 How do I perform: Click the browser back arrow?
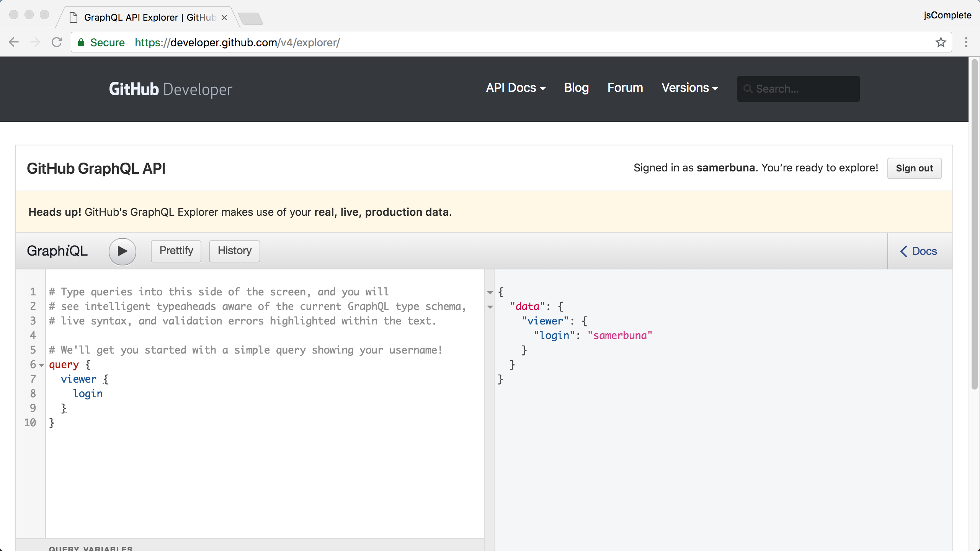14,42
